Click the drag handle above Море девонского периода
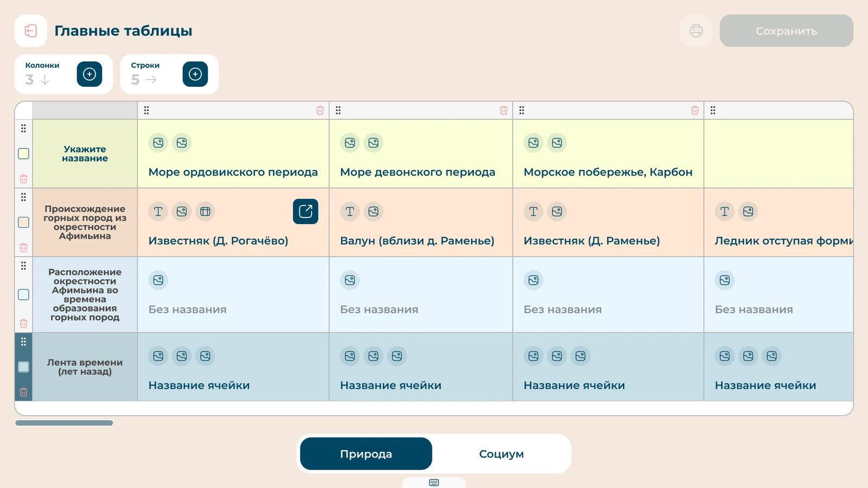Image resolution: width=868 pixels, height=488 pixels. 338,111
